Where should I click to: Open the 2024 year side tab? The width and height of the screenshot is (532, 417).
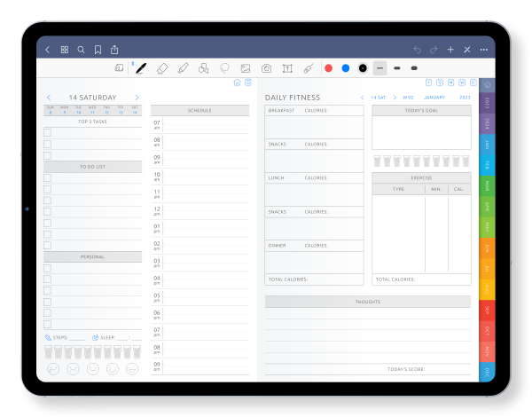pyautogui.click(x=487, y=123)
